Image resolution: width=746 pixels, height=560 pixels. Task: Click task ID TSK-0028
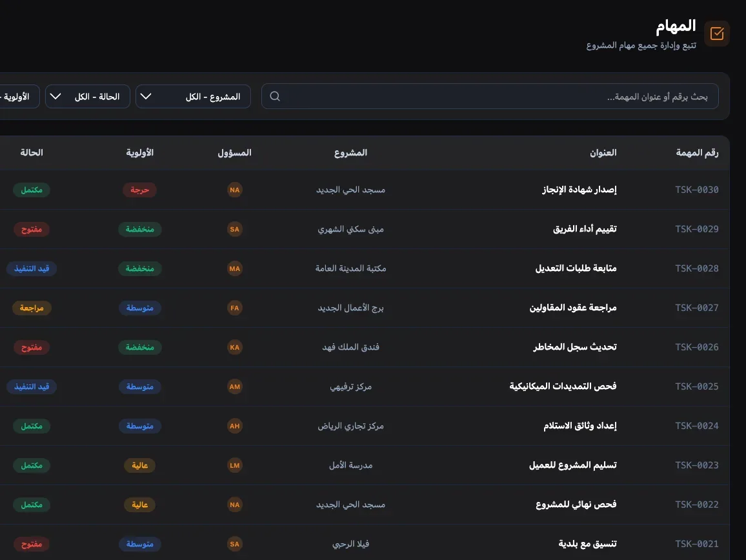tap(696, 268)
